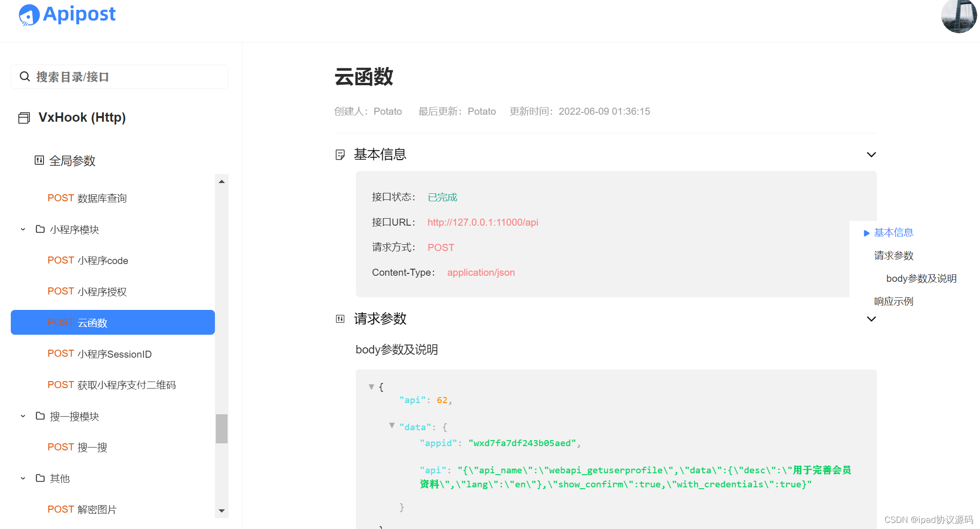Click the 全局参数 settings icon
Screen dimensions: 980x529
tap(39, 161)
